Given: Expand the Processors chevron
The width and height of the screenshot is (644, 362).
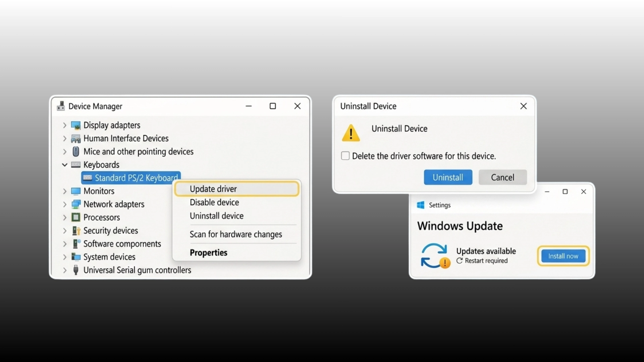Looking at the screenshot, I should (x=65, y=217).
